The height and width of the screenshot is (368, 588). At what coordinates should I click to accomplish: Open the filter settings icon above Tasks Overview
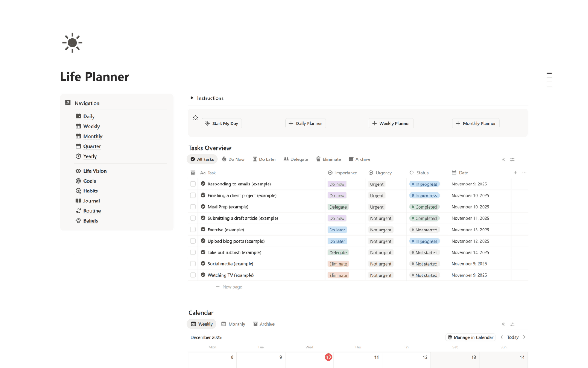(x=512, y=159)
